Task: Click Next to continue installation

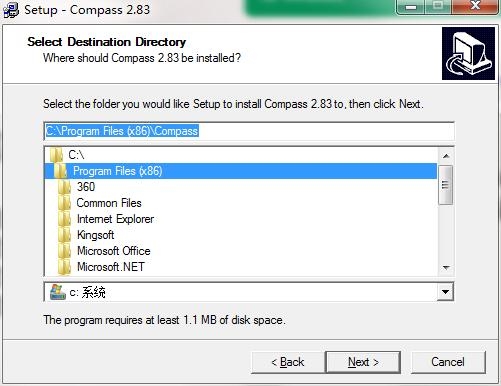Action: point(363,362)
